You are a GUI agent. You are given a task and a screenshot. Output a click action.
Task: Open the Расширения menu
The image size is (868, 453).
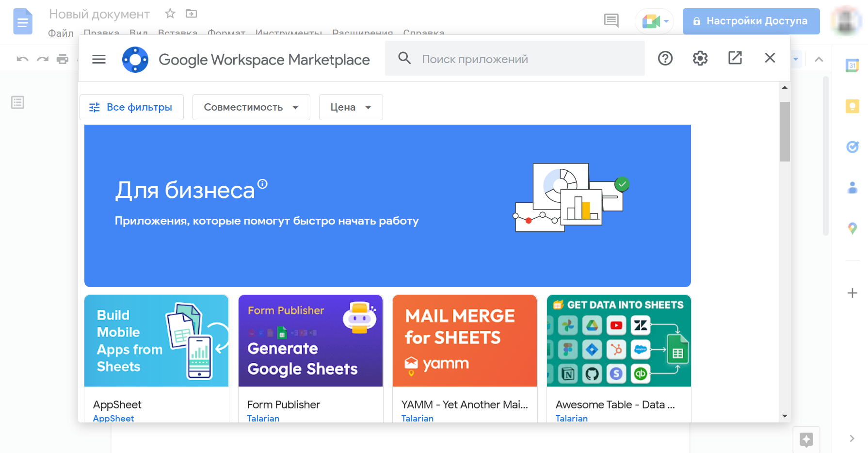363,33
